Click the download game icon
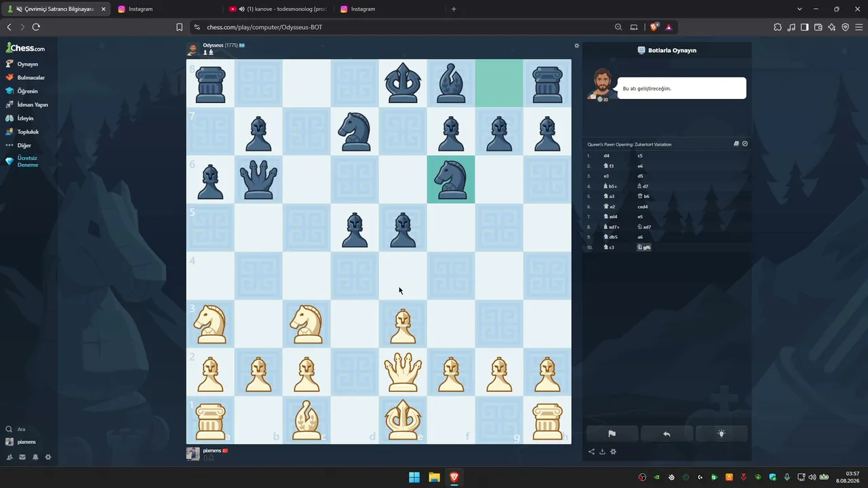Viewport: 868px width, 488px height. (x=602, y=451)
